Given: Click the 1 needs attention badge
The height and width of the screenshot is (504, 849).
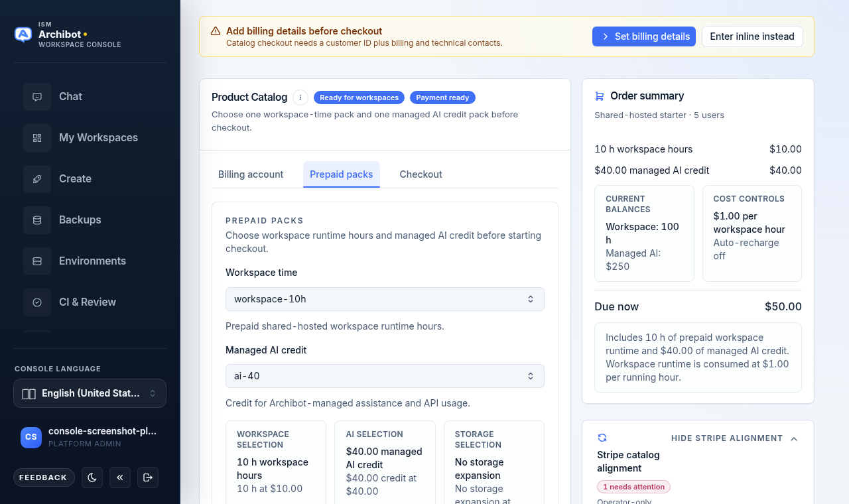Looking at the screenshot, I should point(633,487).
